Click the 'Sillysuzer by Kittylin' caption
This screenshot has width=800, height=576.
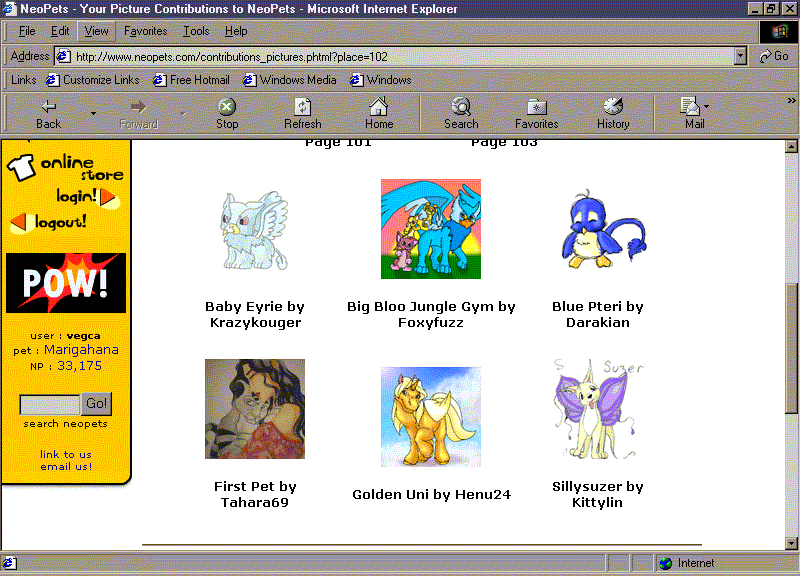click(x=597, y=494)
